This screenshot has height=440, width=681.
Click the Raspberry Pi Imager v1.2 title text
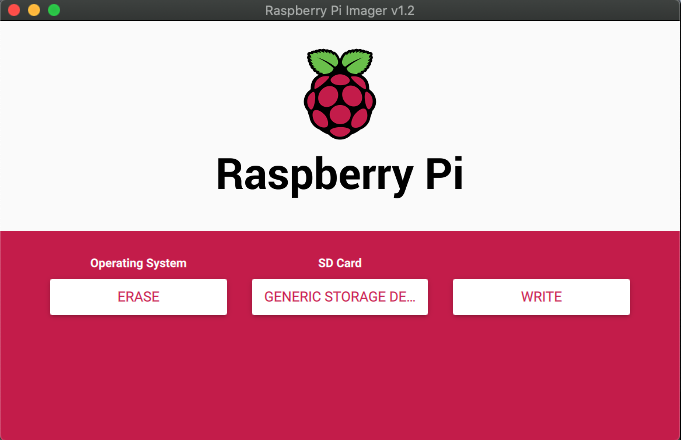coord(340,10)
